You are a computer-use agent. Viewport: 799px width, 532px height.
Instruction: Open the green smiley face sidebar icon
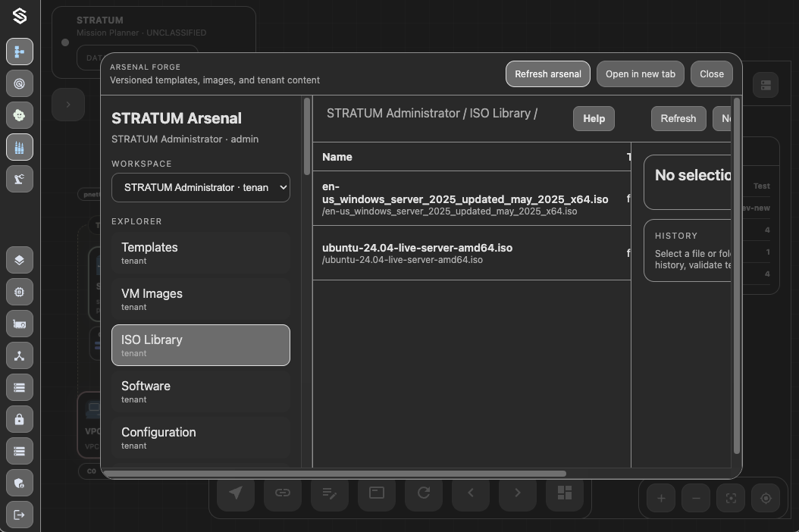point(20,115)
